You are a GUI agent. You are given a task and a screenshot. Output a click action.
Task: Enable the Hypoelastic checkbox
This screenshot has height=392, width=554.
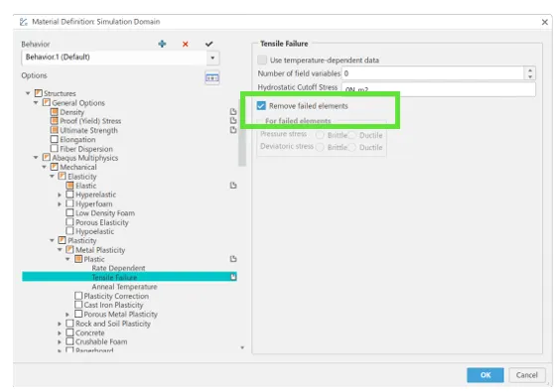coord(69,231)
